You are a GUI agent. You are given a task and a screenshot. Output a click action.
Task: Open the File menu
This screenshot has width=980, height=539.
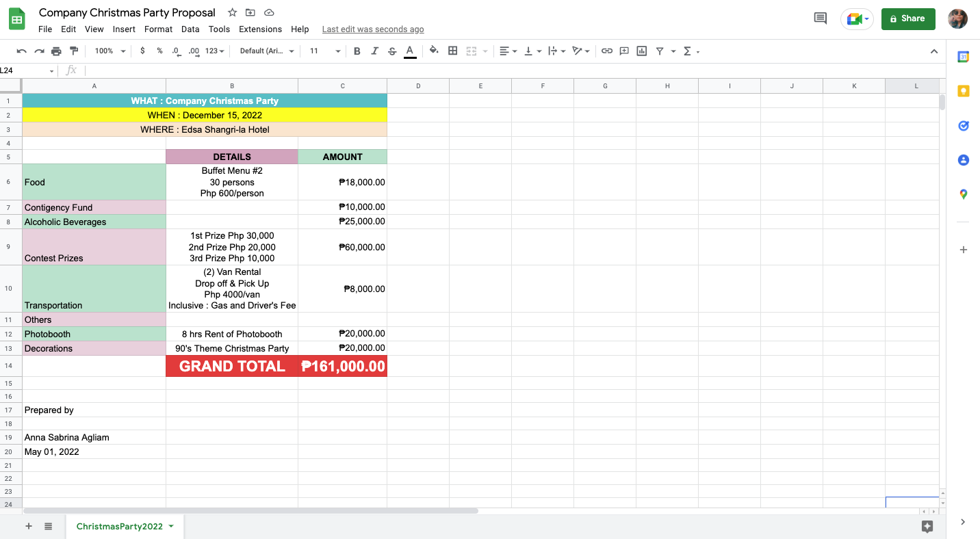(45, 29)
